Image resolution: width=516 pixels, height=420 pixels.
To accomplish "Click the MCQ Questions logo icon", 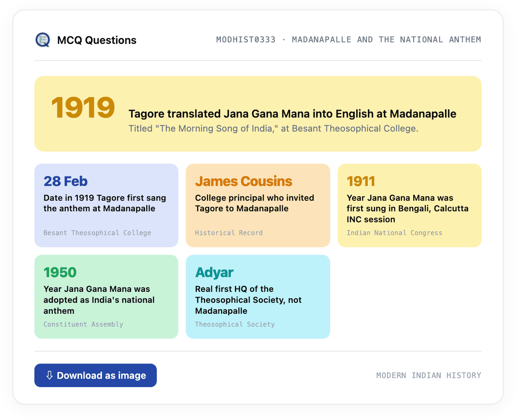I will click(43, 40).
